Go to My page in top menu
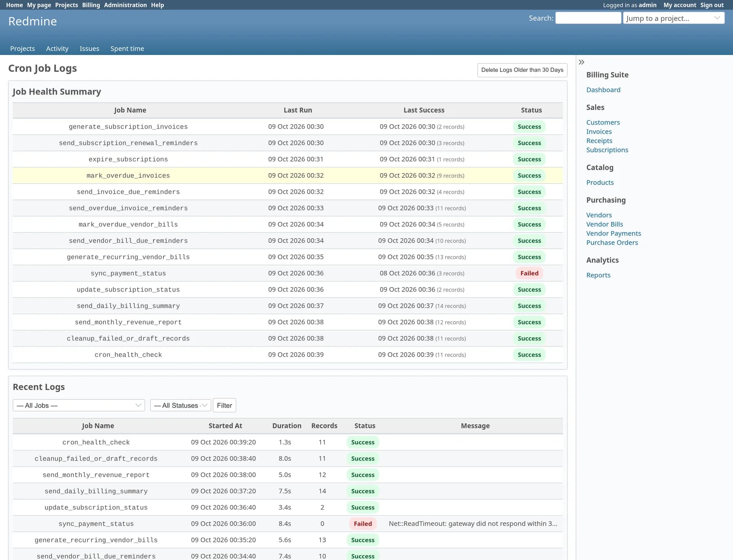The height and width of the screenshot is (560, 733). pos(39,5)
